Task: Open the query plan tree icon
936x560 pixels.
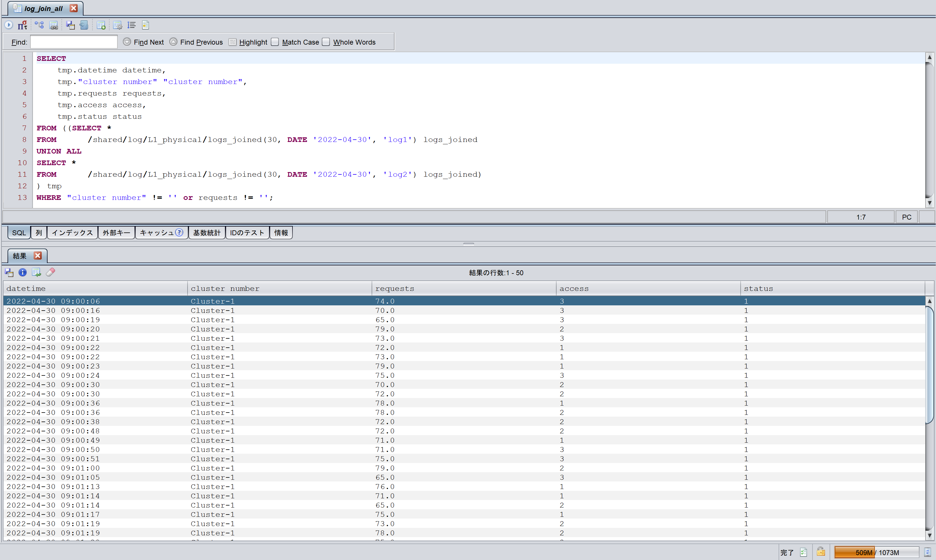Action: [39, 25]
